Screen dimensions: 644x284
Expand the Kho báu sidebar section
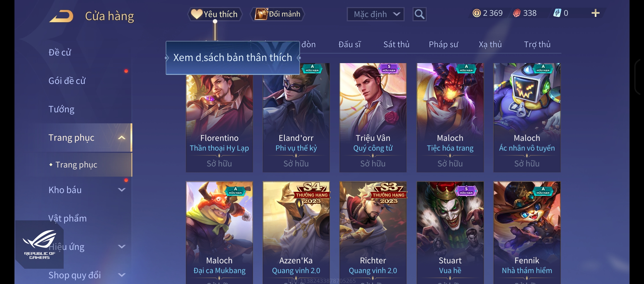(122, 190)
